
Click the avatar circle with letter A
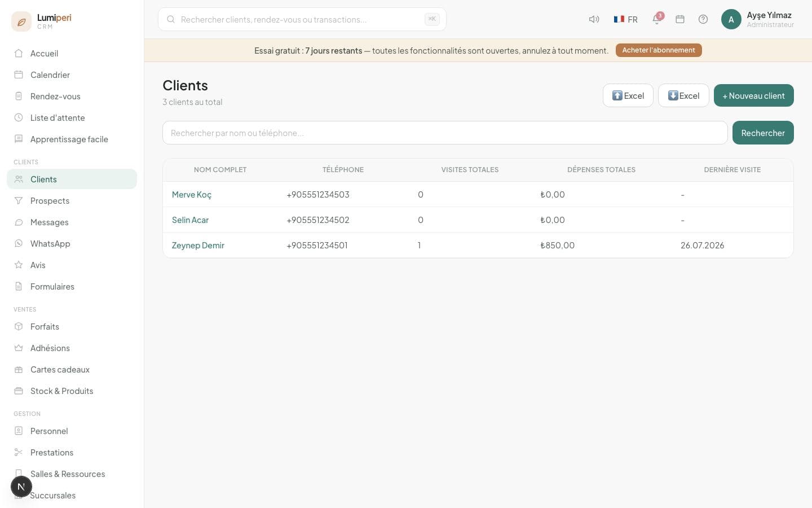pos(731,19)
